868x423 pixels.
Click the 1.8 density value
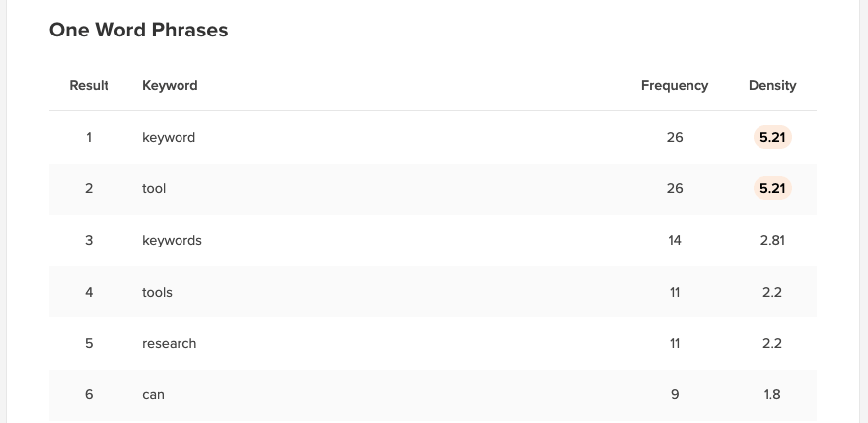click(772, 395)
